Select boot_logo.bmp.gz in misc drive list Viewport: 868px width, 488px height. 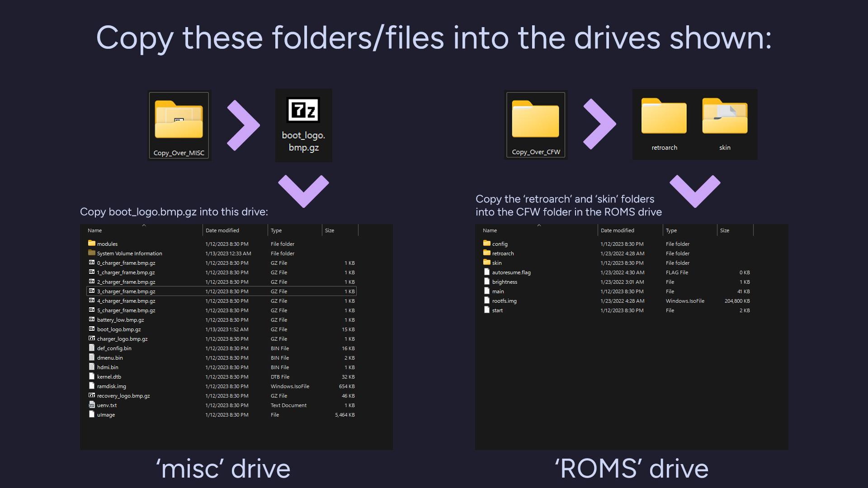coord(222,329)
